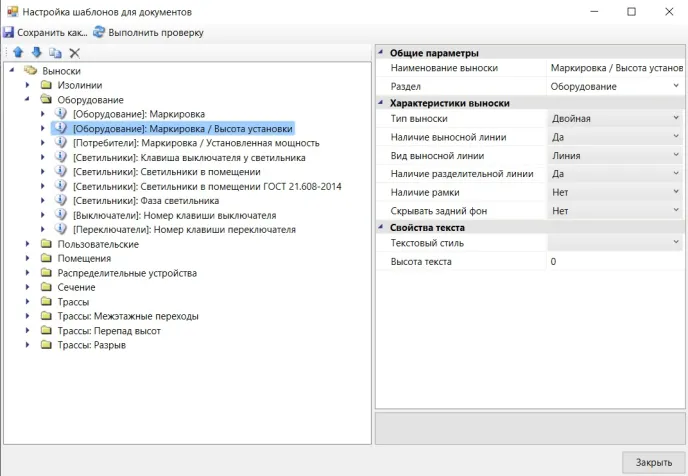Click the run check refresh icon
Viewport: 688px width, 476px height.
pyautogui.click(x=99, y=32)
